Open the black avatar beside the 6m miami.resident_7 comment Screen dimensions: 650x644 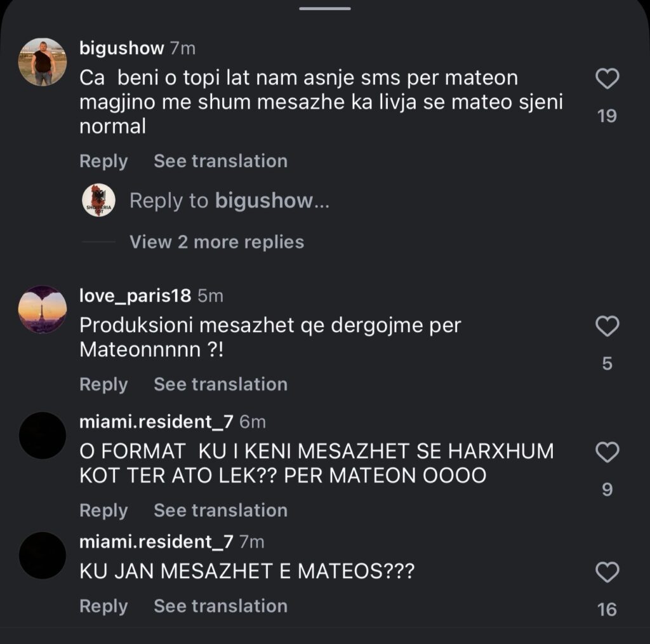[43, 435]
